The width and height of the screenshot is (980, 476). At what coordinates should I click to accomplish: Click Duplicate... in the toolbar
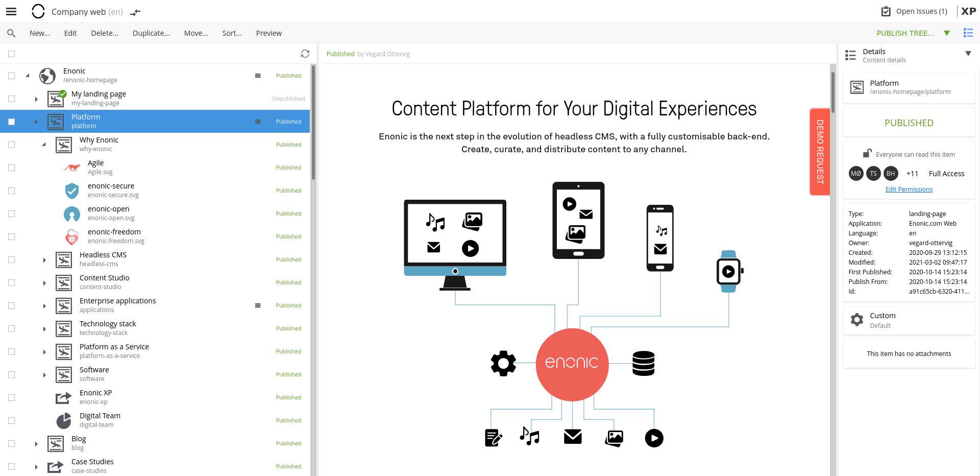151,33
